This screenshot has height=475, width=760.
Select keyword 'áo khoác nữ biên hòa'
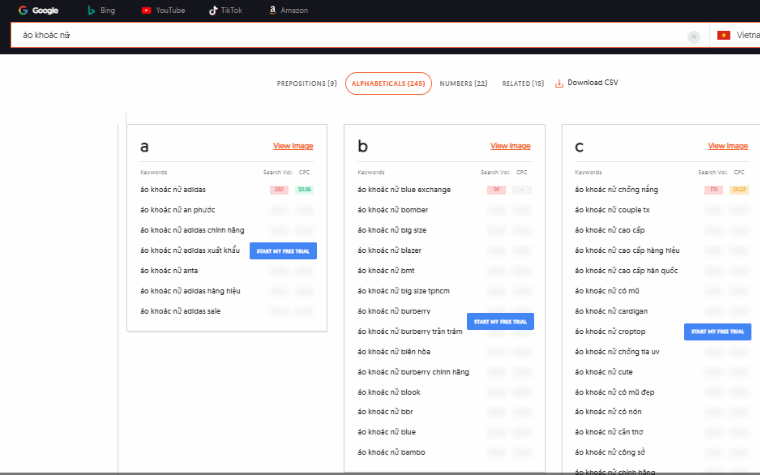point(394,352)
